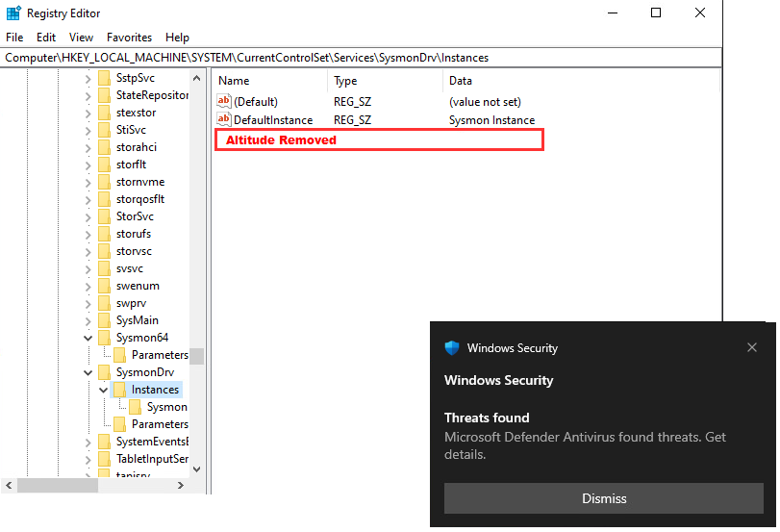
Task: Click the folder icon next to SysmonDrv
Action: click(x=104, y=372)
